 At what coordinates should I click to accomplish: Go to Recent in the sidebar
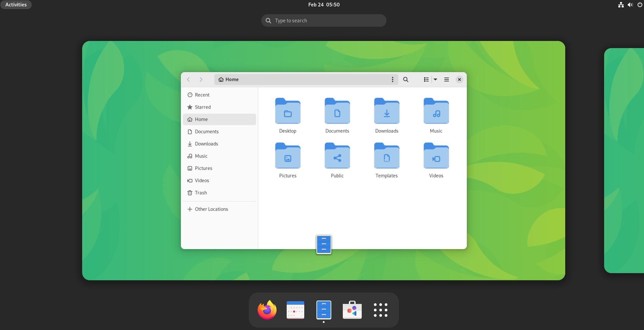[x=202, y=95]
